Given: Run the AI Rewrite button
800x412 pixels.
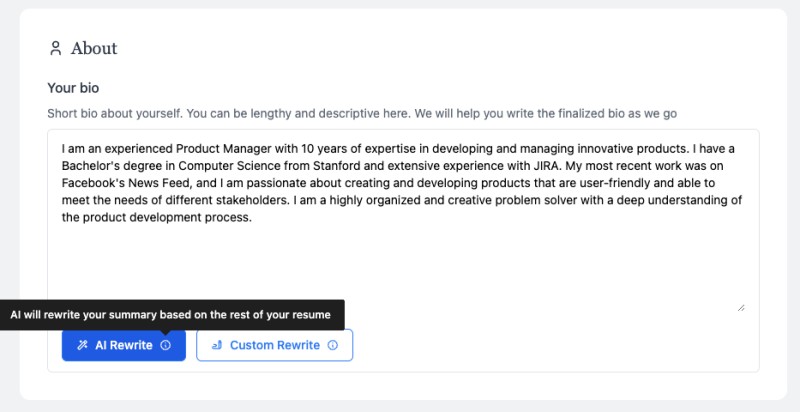Looking at the screenshot, I should [124, 345].
